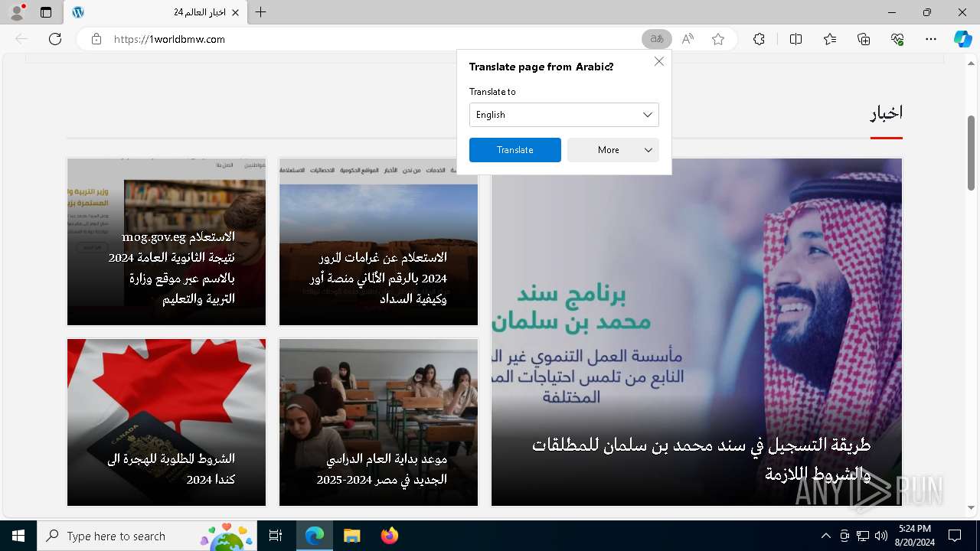Show hidden system tray icons
This screenshot has height=551, width=980.
tap(825, 536)
